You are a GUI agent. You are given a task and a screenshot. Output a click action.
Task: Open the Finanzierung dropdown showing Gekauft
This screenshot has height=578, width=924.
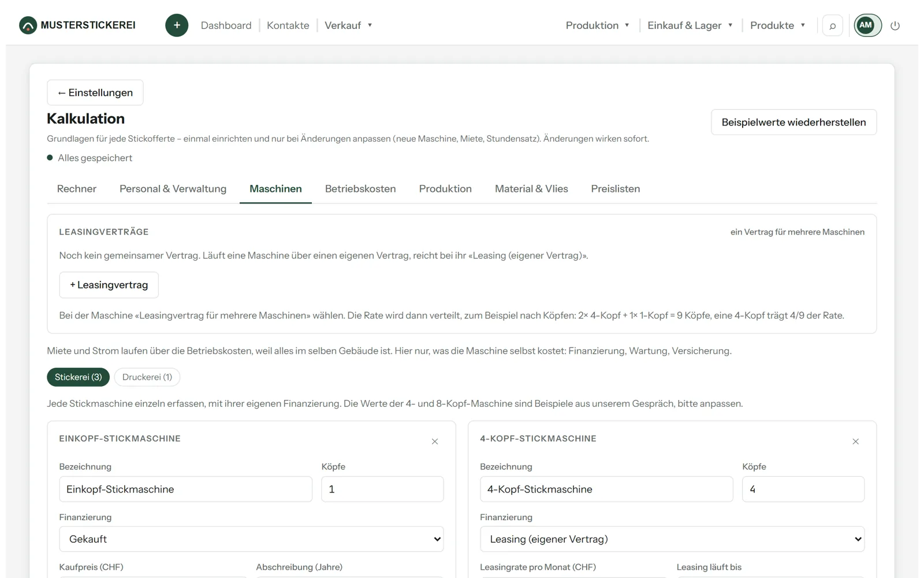tap(251, 539)
